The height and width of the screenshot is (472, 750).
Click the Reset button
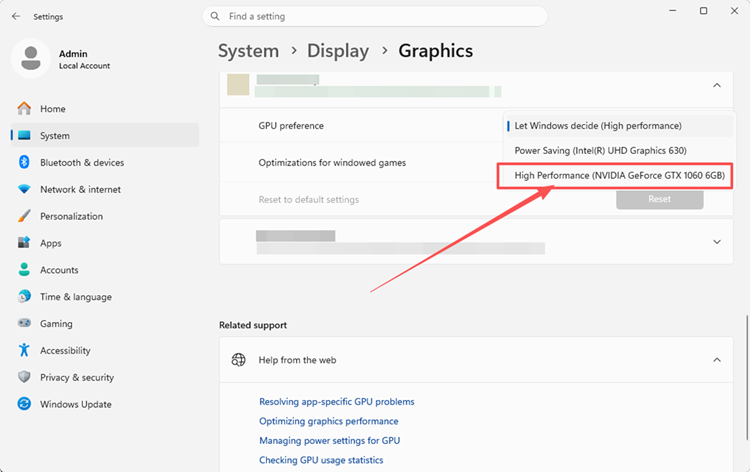click(660, 199)
